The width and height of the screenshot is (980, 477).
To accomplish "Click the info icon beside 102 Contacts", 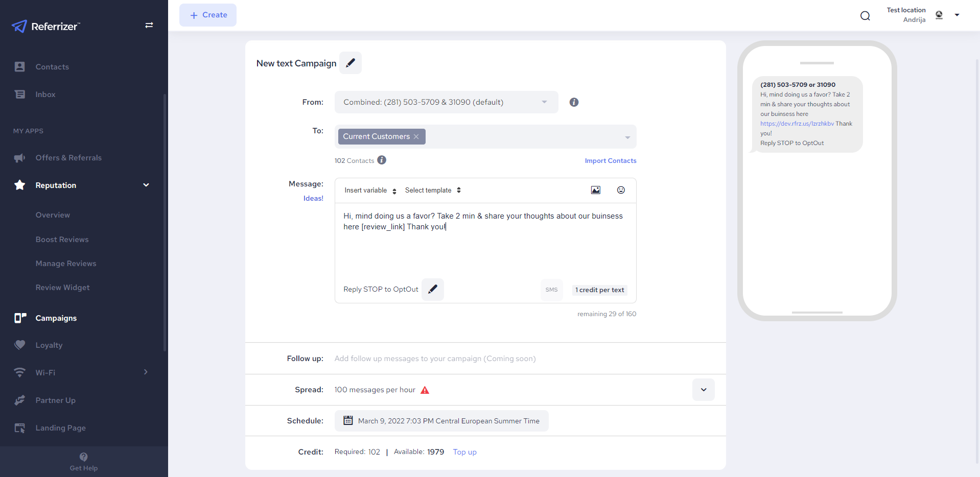I will 382,160.
